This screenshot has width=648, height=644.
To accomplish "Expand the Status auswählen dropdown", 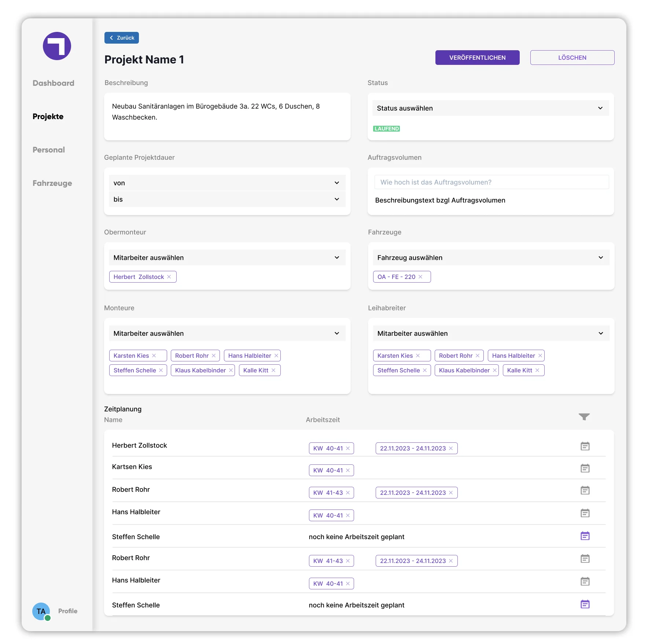I will [x=490, y=108].
